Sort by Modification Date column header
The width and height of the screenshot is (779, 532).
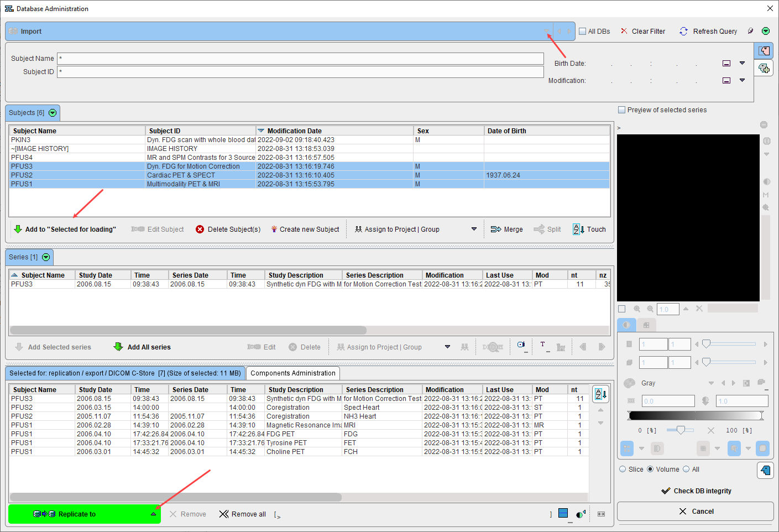click(x=334, y=131)
